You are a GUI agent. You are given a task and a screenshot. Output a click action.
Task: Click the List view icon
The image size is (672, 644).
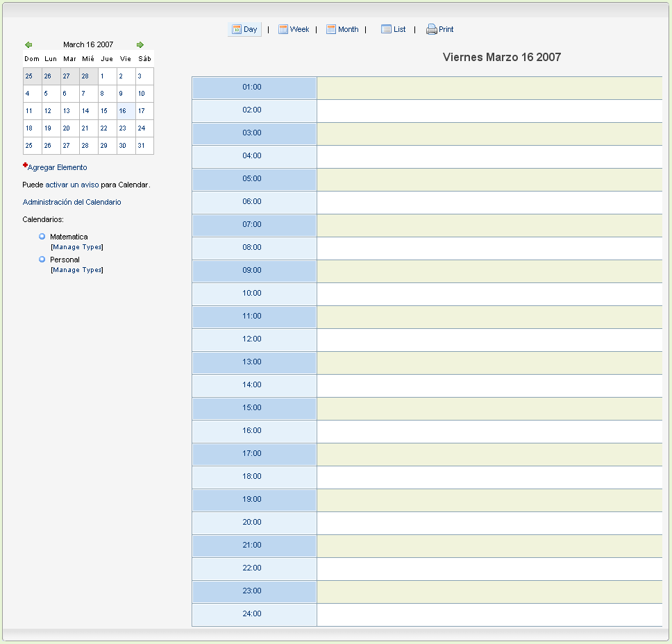coord(386,29)
